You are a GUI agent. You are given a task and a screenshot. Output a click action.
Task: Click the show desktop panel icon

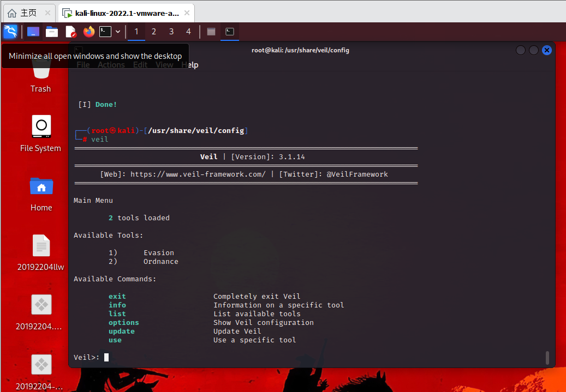(33, 32)
